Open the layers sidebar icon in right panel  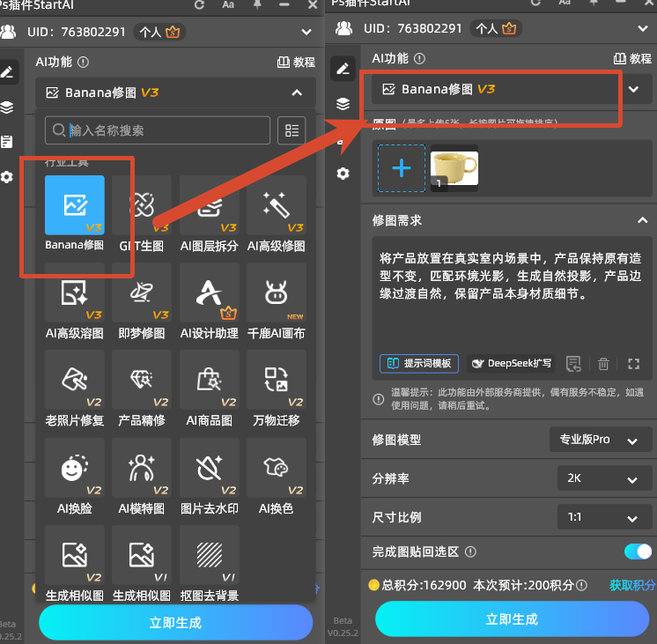point(343,103)
